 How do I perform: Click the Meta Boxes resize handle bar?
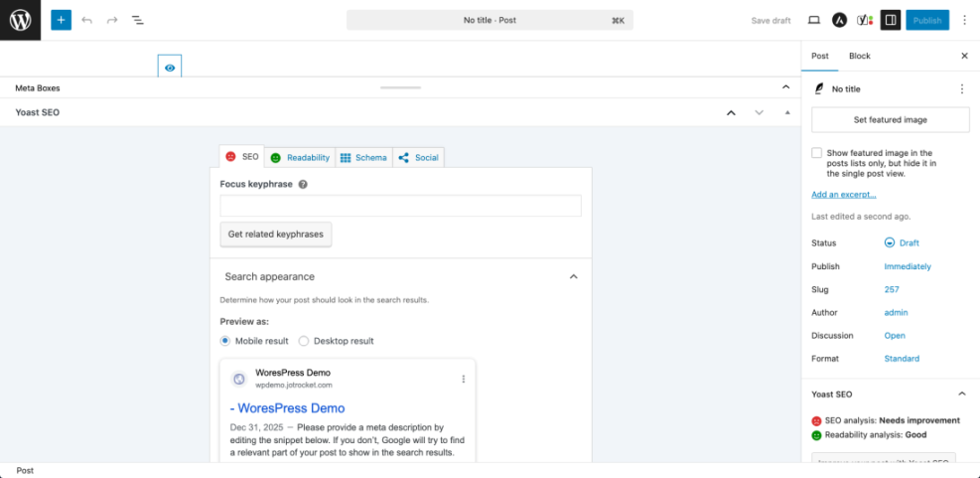pyautogui.click(x=400, y=87)
